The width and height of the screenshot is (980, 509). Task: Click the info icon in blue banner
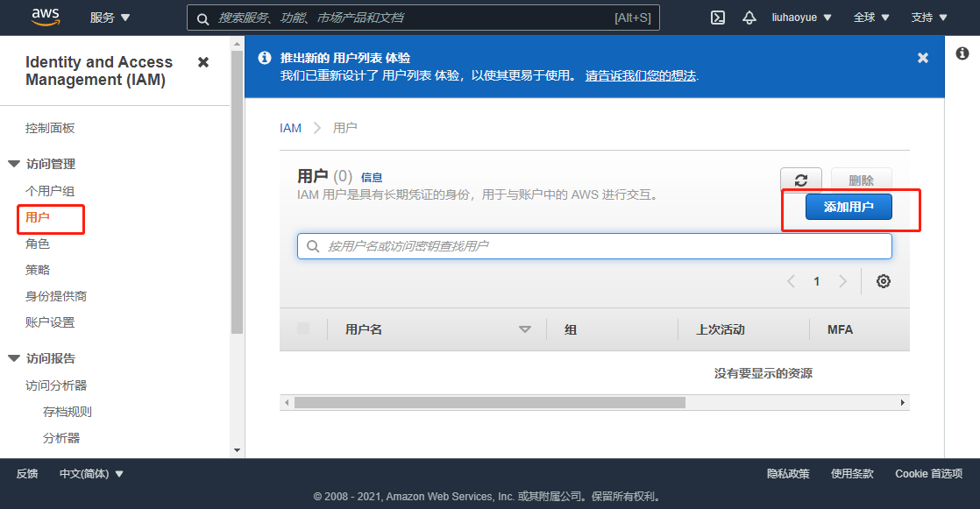click(x=265, y=58)
